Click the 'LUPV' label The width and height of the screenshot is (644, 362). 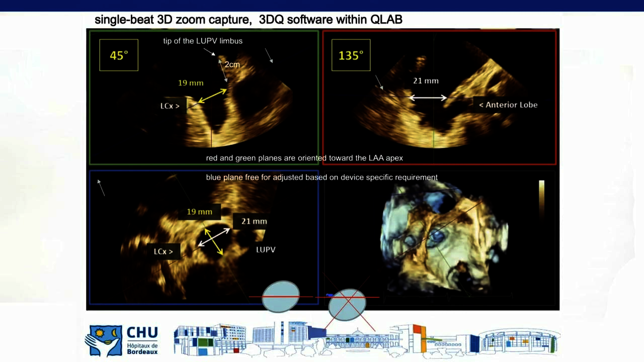click(x=266, y=249)
